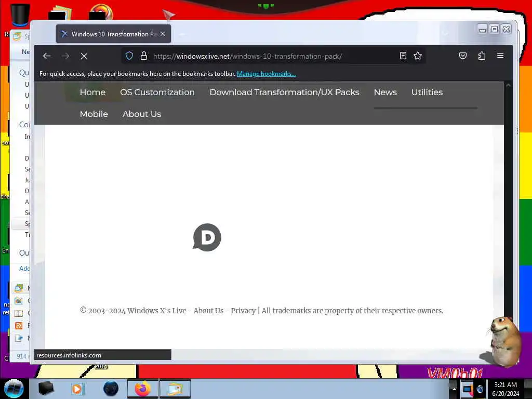532x399 pixels.
Task: Open the taskbar clock showing 3:21 AM
Action: pyautogui.click(x=506, y=389)
